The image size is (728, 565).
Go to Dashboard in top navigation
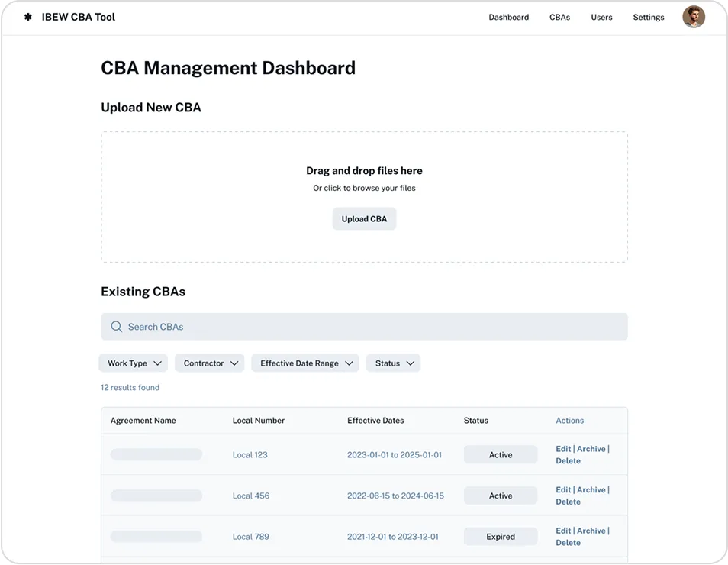508,18
